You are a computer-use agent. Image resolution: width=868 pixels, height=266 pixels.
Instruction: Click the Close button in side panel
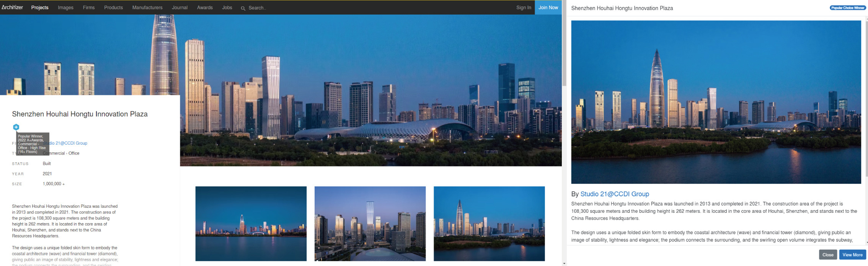[x=828, y=255]
